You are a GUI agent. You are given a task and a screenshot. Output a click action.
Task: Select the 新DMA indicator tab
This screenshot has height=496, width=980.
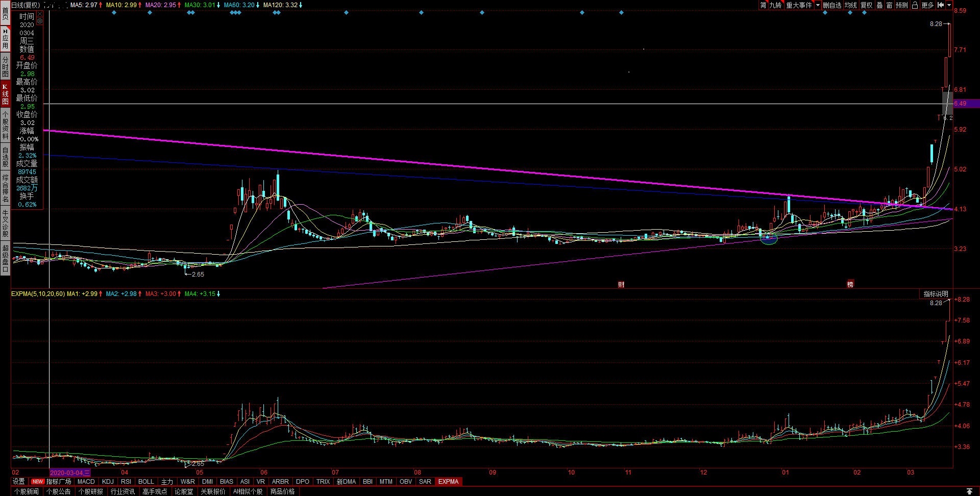pyautogui.click(x=346, y=481)
